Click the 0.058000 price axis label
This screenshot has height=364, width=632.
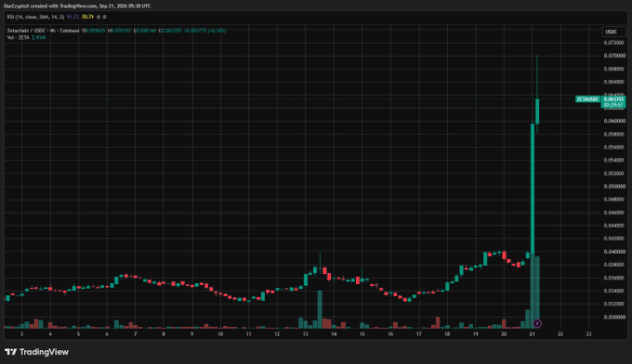pyautogui.click(x=613, y=134)
